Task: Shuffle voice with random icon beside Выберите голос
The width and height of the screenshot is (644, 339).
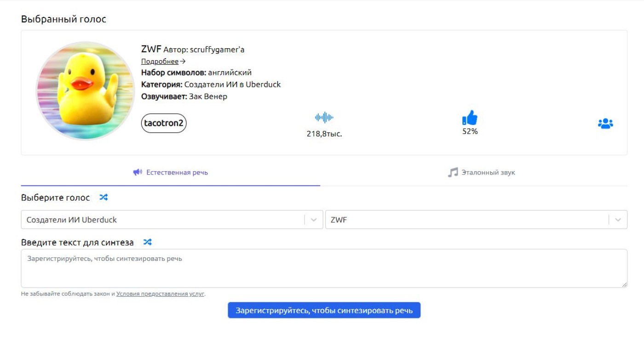Action: pos(103,198)
